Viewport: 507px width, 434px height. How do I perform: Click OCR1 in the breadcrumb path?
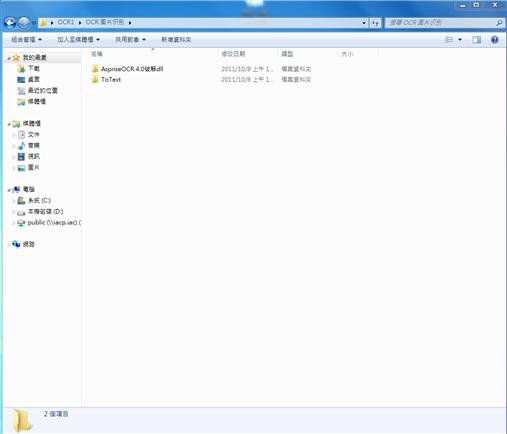tap(65, 22)
